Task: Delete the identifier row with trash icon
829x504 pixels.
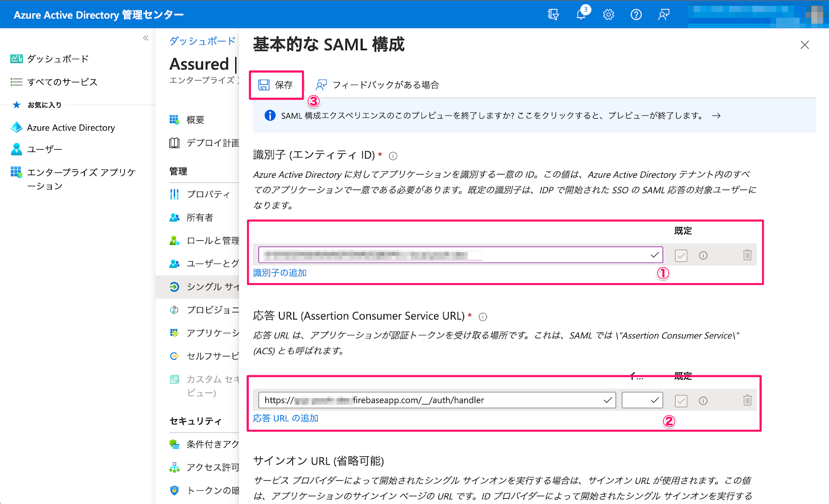Action: (x=747, y=255)
